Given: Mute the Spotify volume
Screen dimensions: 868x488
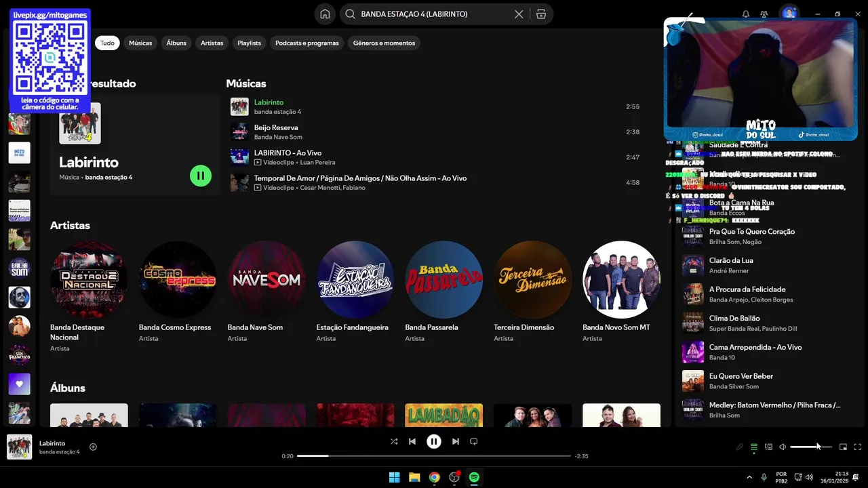Looking at the screenshot, I should (x=783, y=447).
